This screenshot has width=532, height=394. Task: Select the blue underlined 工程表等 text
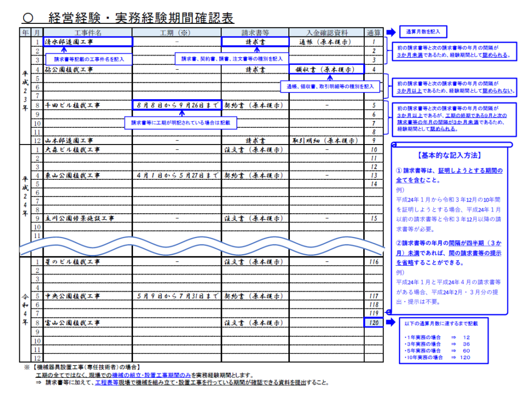pos(107,383)
